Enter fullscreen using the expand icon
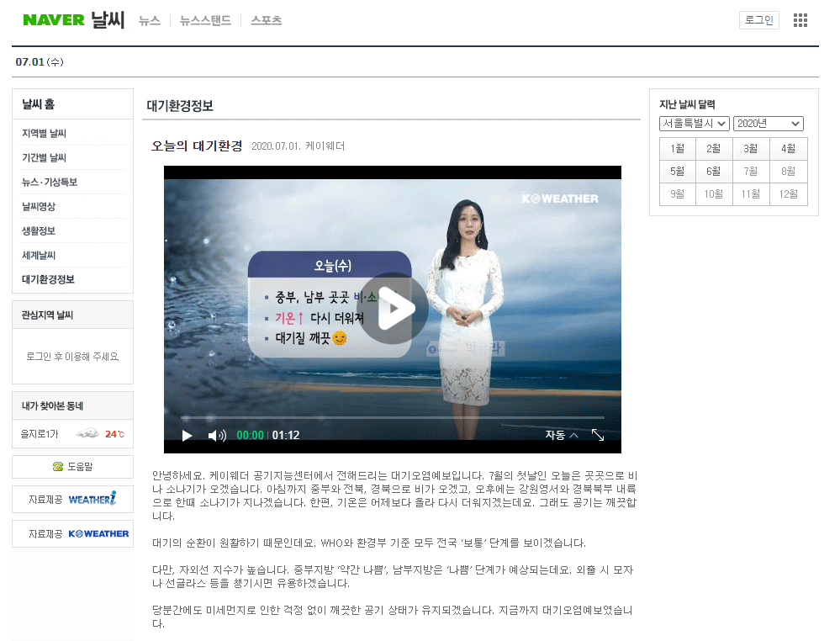This screenshot has width=840, height=641. 598,435
